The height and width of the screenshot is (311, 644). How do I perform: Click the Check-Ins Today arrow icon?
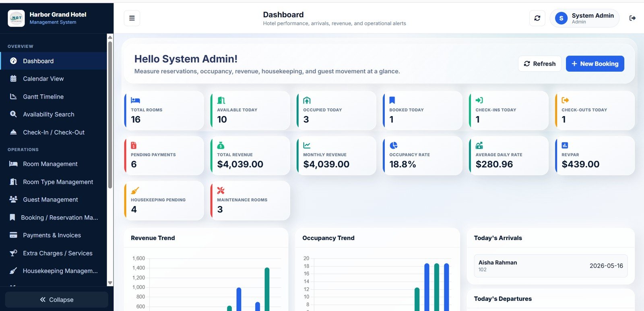(x=479, y=100)
